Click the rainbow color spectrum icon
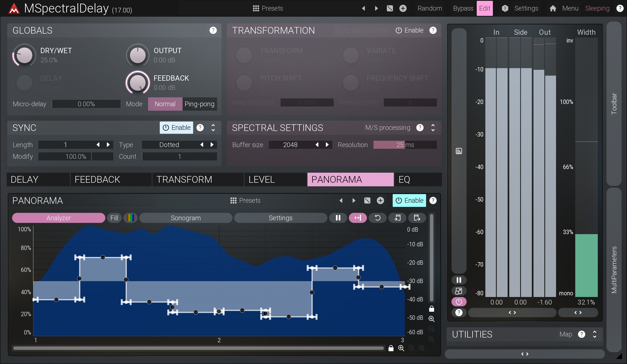This screenshot has height=364, width=627. (x=130, y=218)
